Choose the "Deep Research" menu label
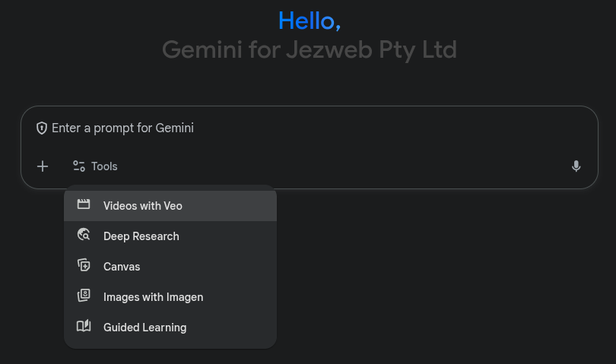 point(141,236)
